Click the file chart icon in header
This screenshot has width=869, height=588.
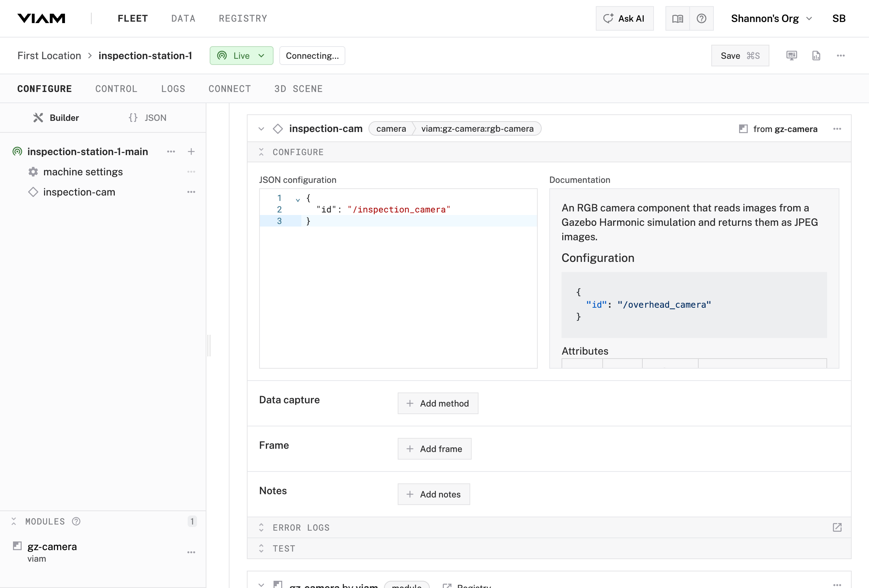pos(816,56)
